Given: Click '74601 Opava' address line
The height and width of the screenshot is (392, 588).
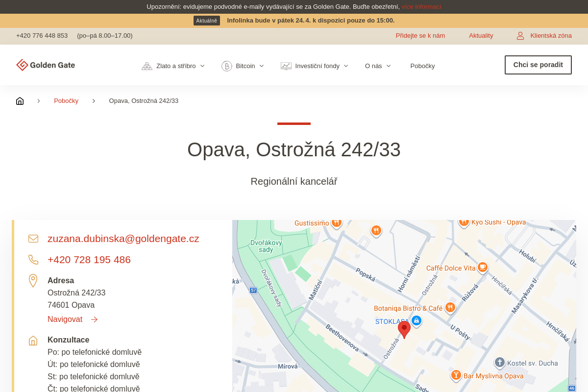Looking at the screenshot, I should click(x=71, y=305).
